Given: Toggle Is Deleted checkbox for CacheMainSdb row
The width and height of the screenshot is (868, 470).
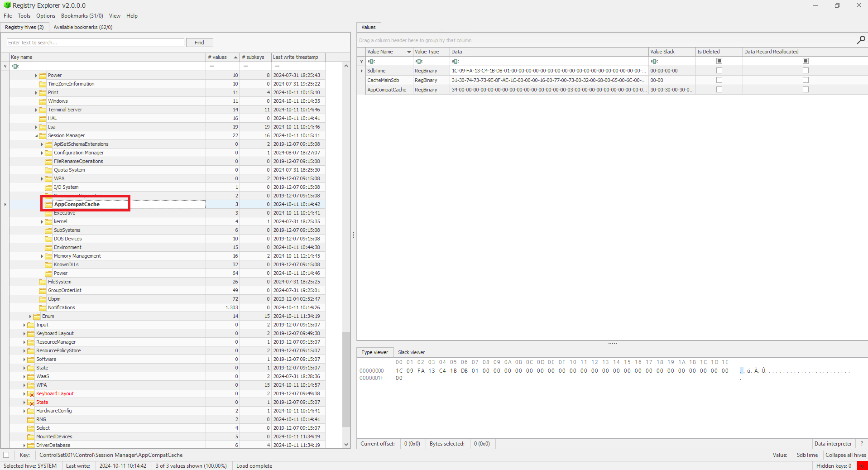Looking at the screenshot, I should [x=719, y=80].
